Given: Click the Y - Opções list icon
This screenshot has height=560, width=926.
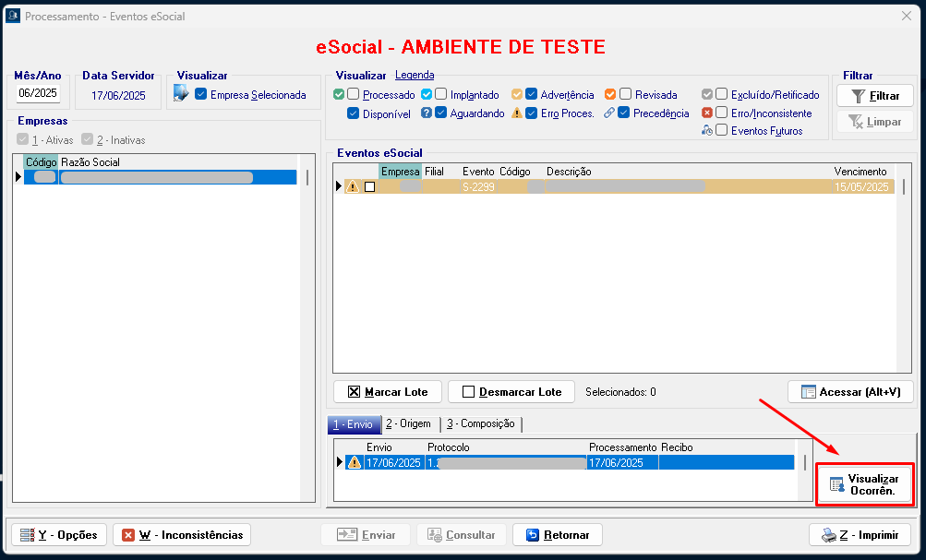Looking at the screenshot, I should (27, 535).
